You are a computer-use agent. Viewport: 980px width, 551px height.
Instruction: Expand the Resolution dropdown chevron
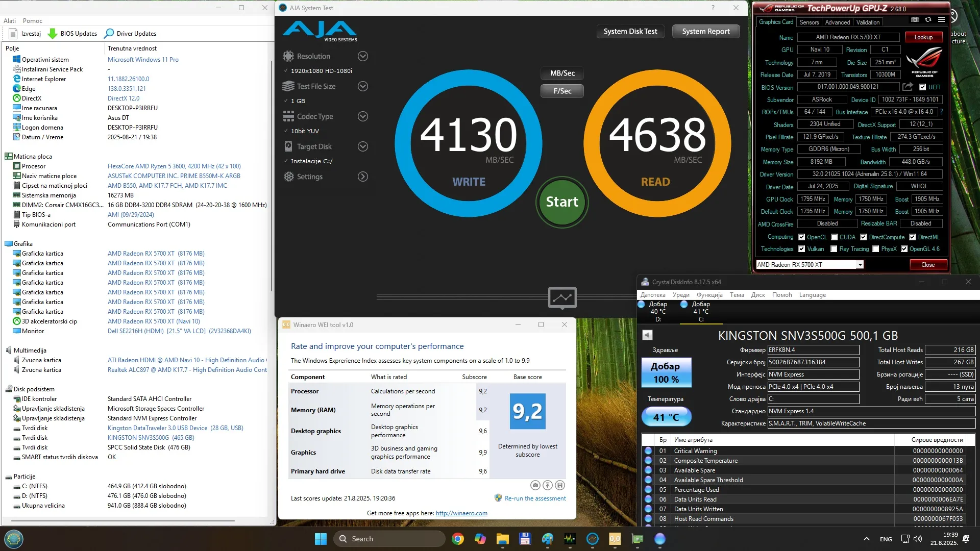pos(363,56)
